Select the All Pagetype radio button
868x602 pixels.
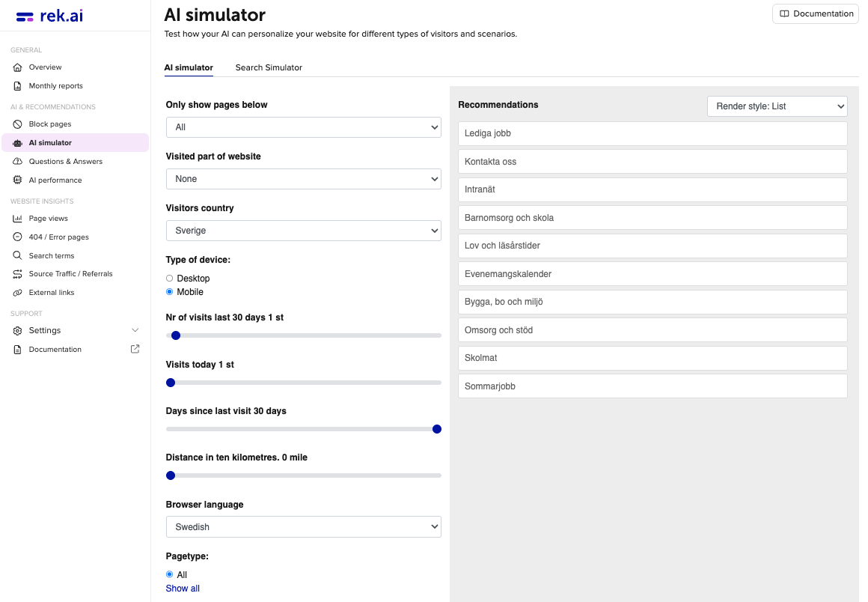pos(169,574)
